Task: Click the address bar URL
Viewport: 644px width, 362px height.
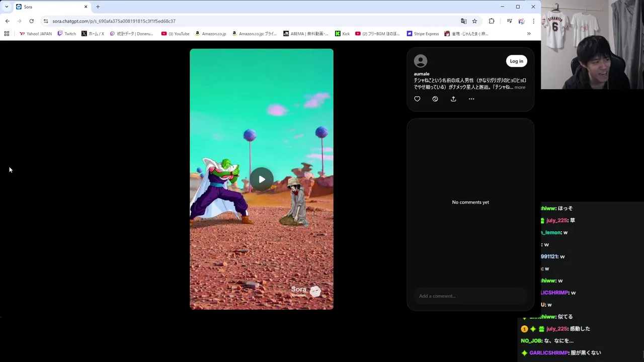Action: click(x=114, y=21)
